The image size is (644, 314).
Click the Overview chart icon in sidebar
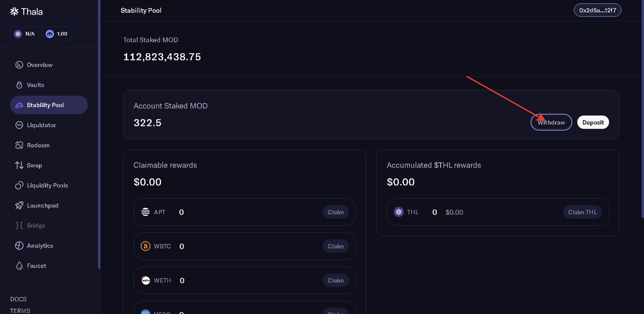click(x=19, y=65)
